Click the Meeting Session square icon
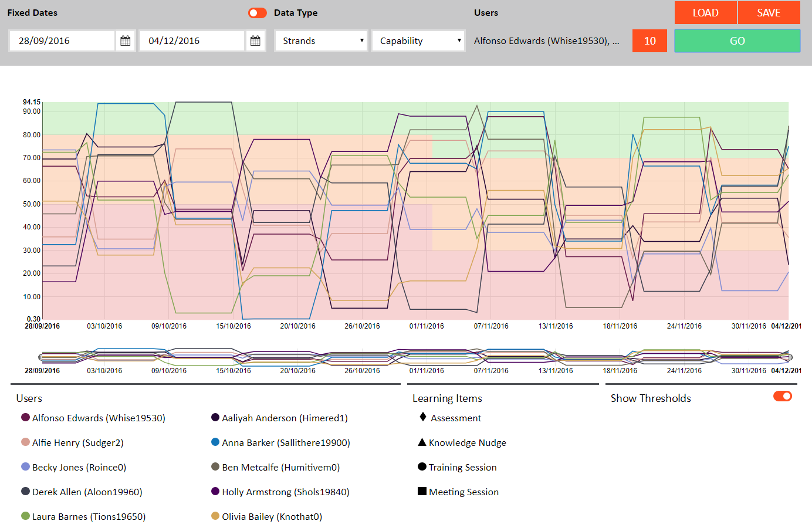The width and height of the screenshot is (812, 531). click(422, 492)
